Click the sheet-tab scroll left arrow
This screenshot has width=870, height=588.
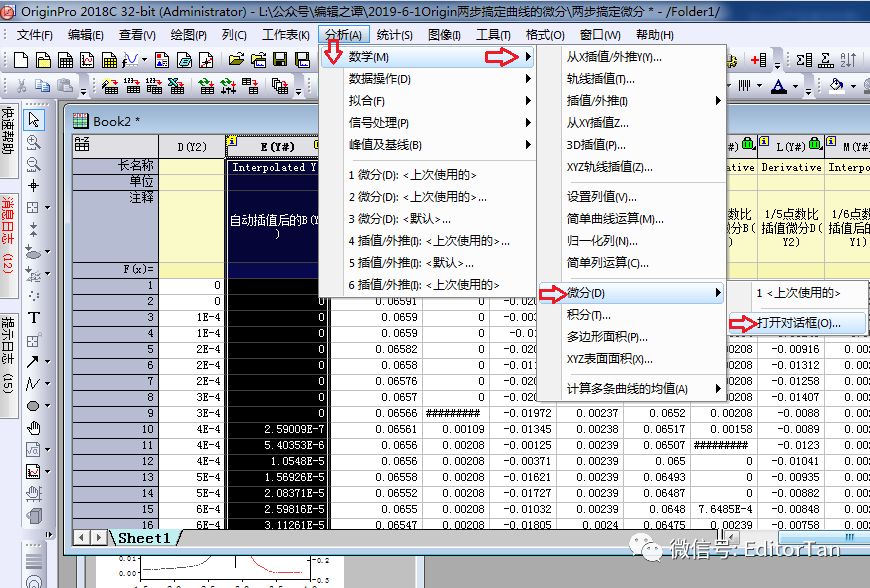coord(82,538)
